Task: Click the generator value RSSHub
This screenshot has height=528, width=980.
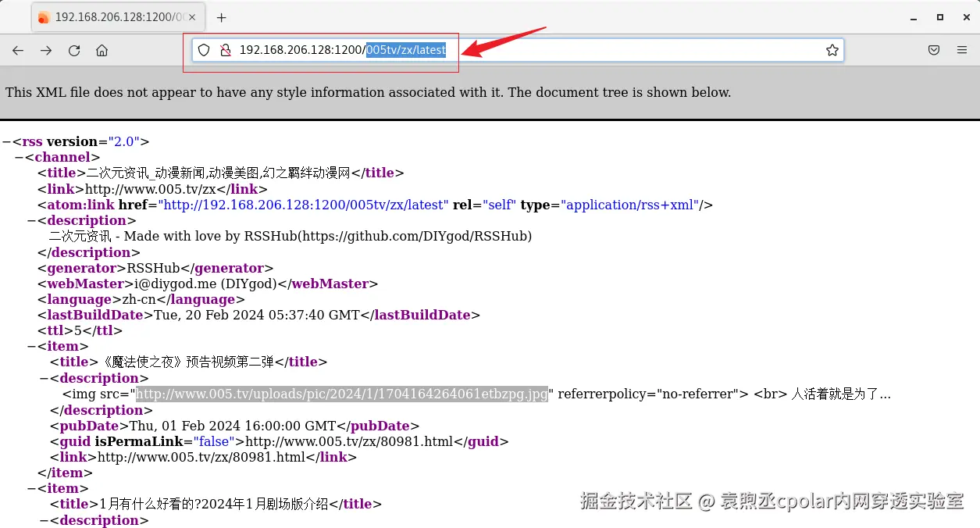Action: click(x=154, y=268)
